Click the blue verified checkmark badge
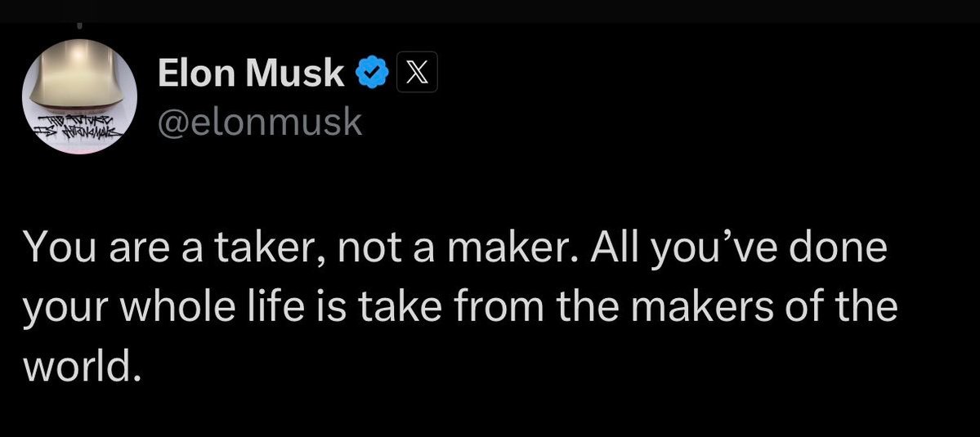Screen dimensions: 980x437 click(x=371, y=75)
